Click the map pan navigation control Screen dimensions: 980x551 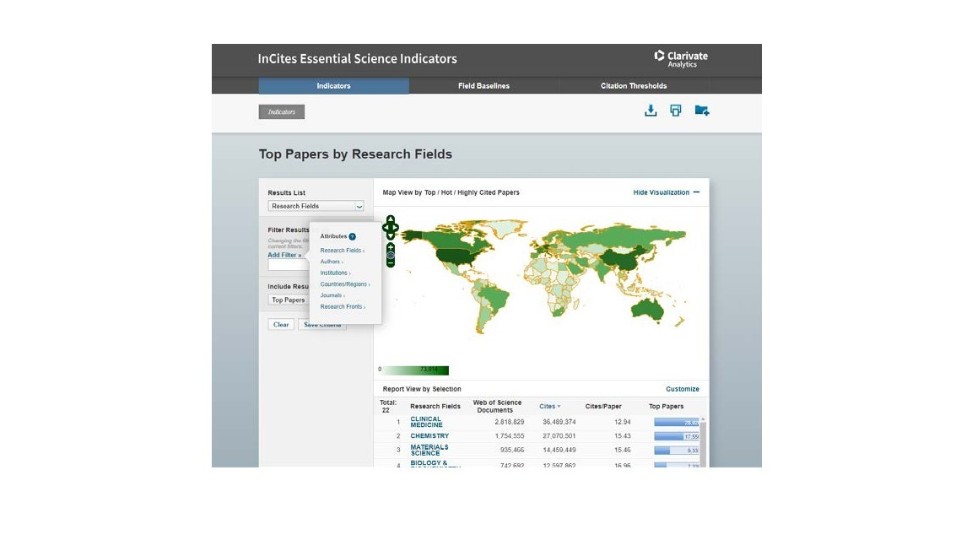[x=390, y=229]
